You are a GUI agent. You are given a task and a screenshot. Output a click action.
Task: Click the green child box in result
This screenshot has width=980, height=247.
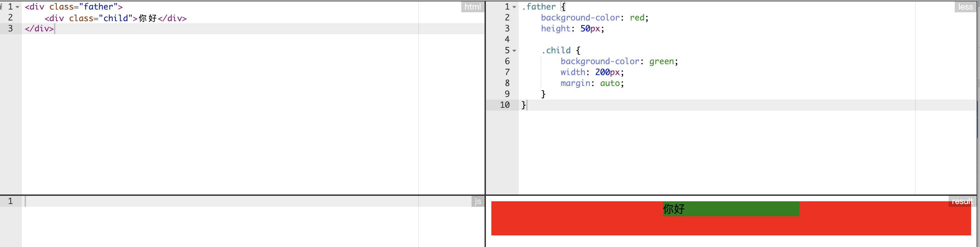tap(742, 209)
